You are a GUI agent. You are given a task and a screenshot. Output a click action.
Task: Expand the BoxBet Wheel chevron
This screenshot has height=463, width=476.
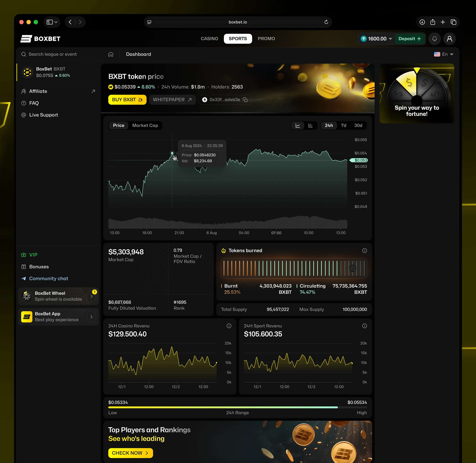click(92, 296)
